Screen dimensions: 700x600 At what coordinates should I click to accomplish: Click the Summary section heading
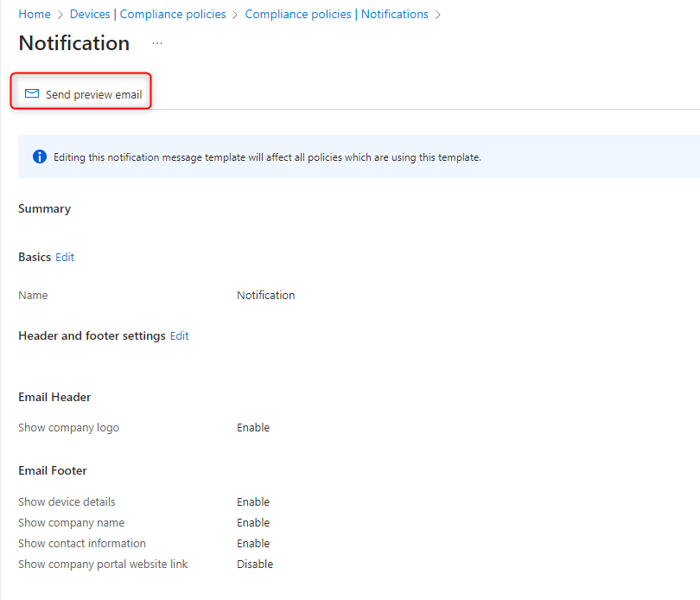pyautogui.click(x=44, y=208)
